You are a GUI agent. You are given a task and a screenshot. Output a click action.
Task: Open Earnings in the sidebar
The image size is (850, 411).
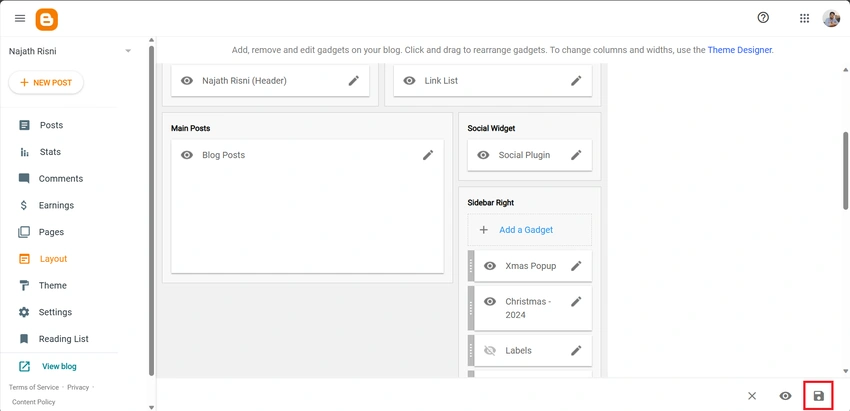(56, 205)
